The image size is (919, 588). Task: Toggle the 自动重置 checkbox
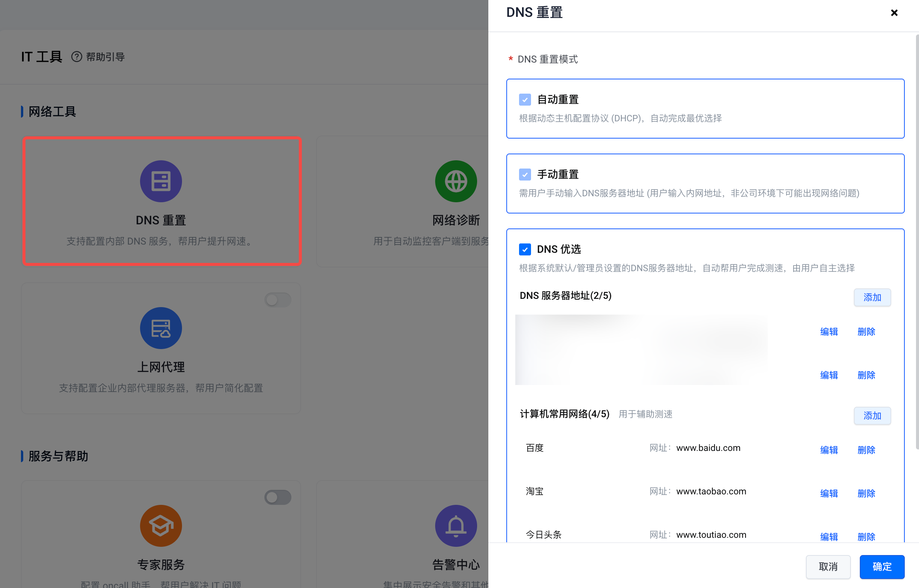click(x=525, y=100)
